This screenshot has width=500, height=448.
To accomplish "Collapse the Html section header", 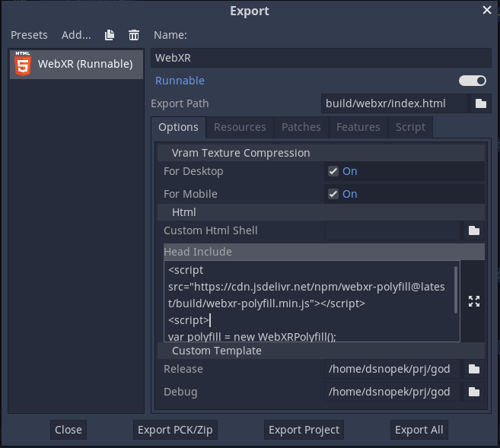I will (321, 212).
